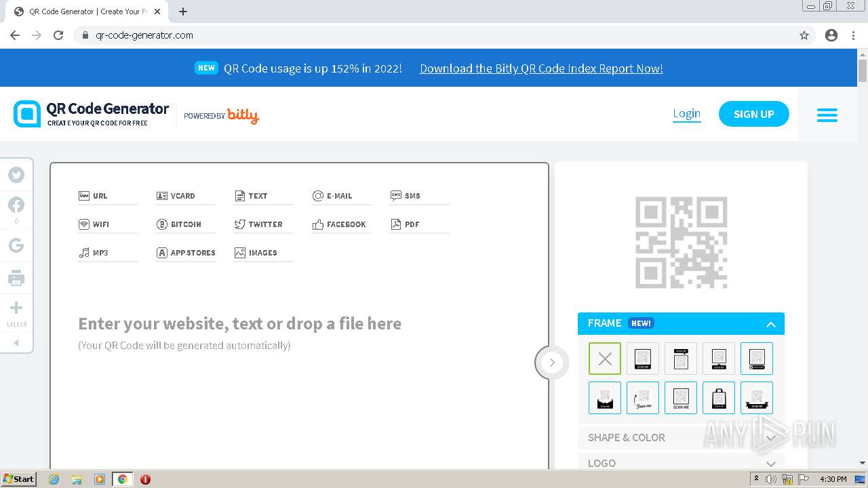Select the envelope style frame
Viewport: 868px width, 488px height.
[x=605, y=398]
